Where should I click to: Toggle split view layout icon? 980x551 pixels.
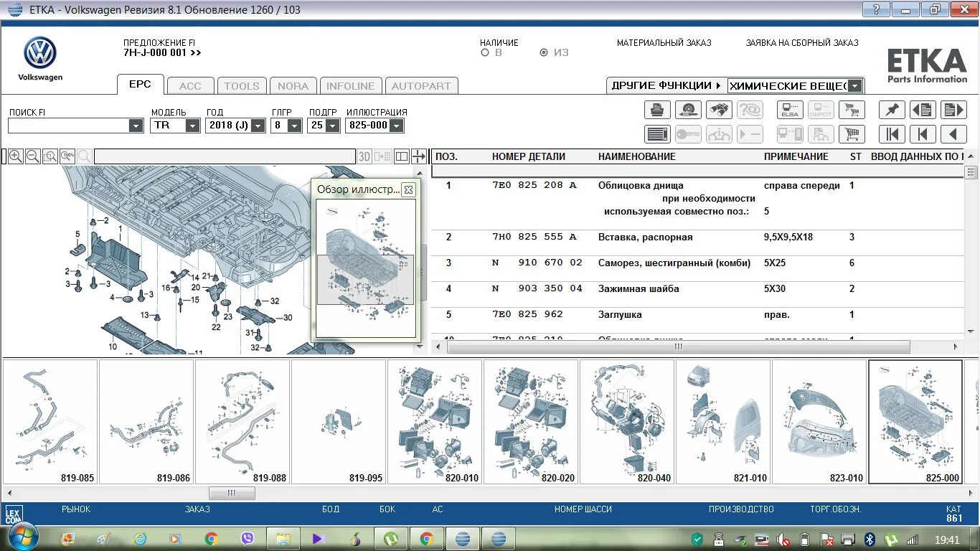[402, 156]
